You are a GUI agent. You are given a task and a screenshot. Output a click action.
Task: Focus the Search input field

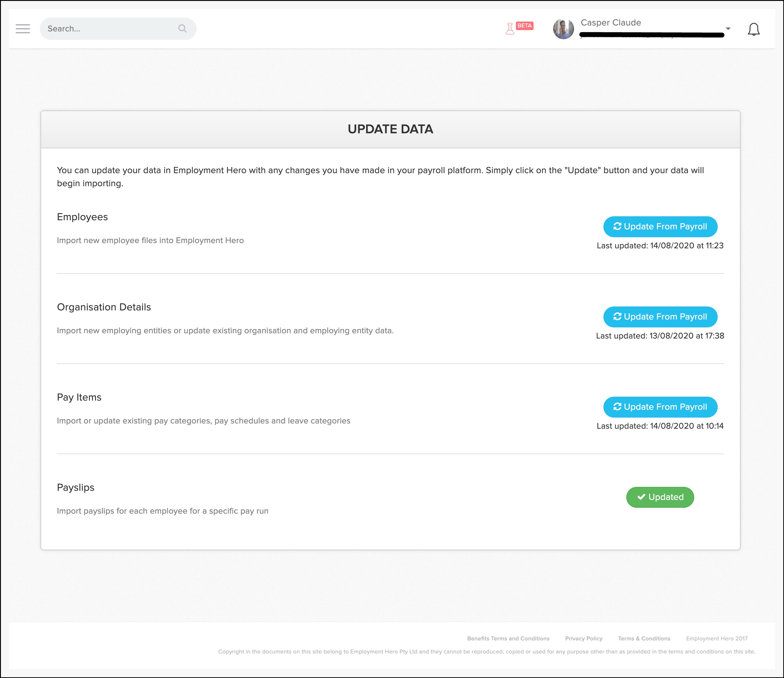110,29
